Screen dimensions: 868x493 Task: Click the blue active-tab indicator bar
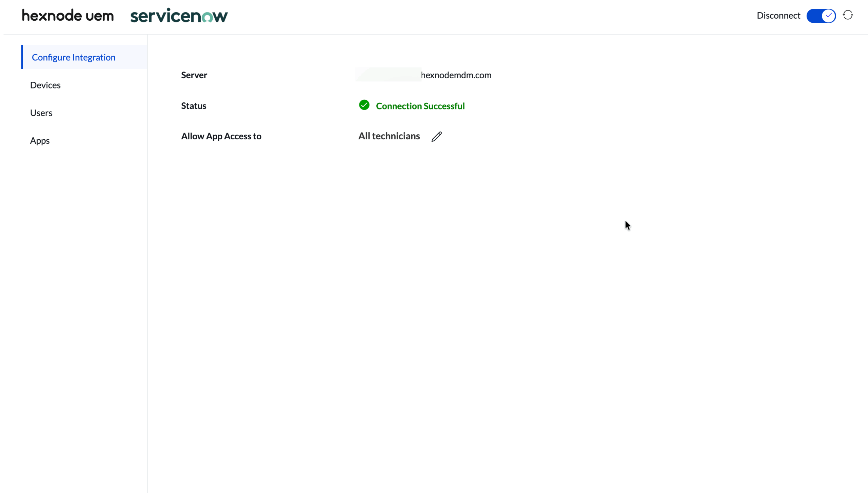click(x=22, y=57)
